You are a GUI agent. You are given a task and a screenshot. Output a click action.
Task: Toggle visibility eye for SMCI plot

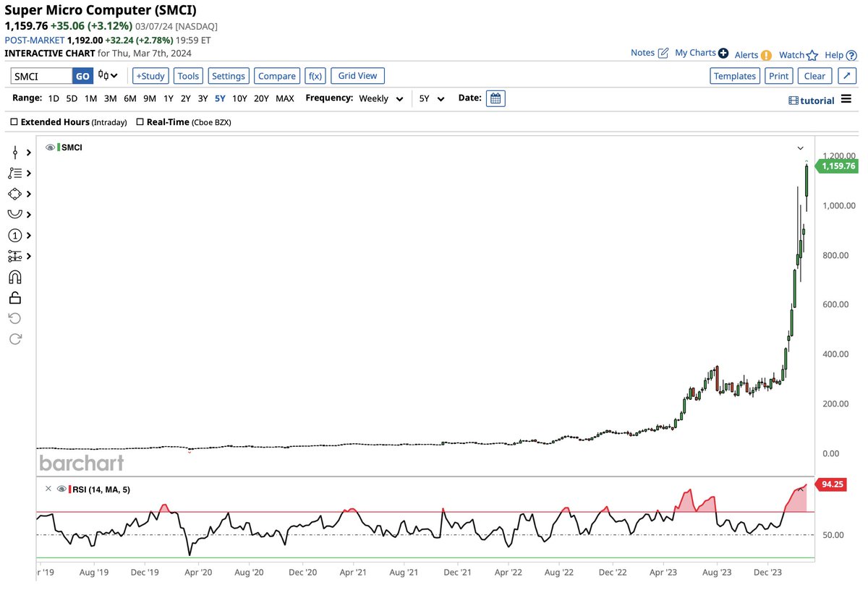50,147
